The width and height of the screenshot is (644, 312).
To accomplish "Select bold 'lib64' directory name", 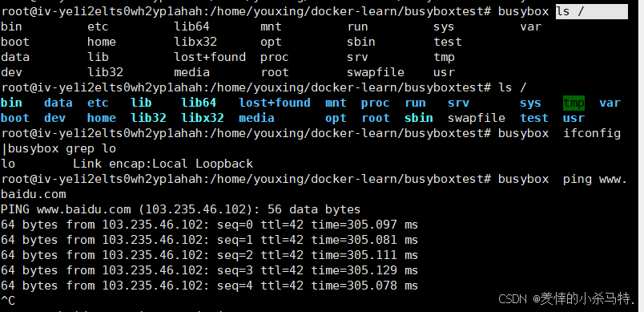I will (x=199, y=103).
